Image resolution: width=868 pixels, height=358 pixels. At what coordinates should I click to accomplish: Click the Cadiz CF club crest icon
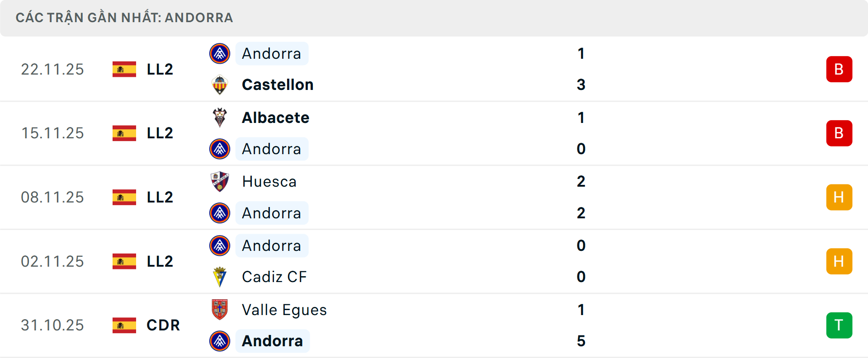(220, 277)
